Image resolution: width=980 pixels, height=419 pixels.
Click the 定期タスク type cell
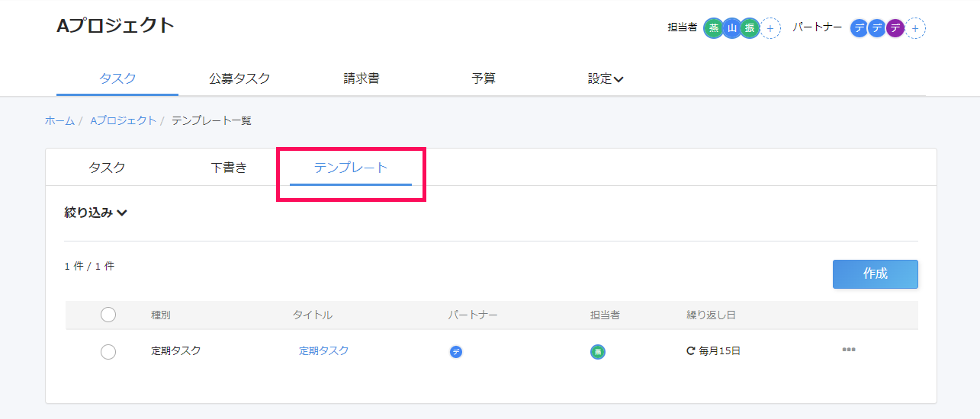coord(176,350)
